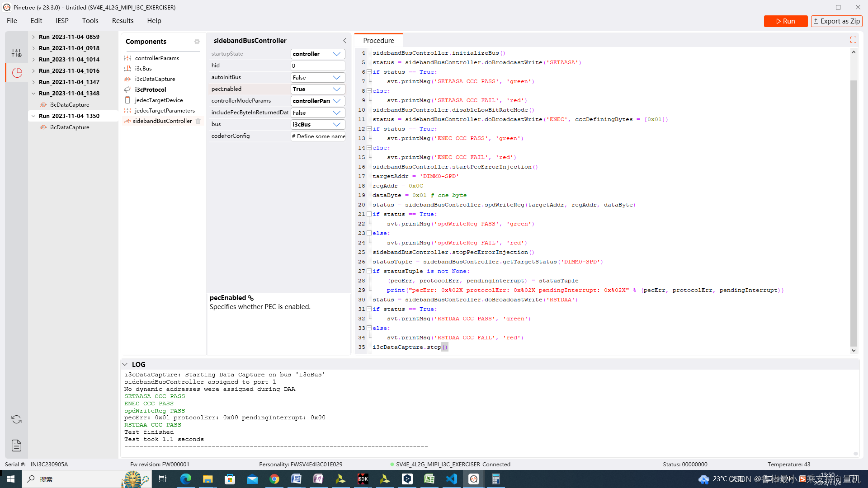Click the hid input field
Viewport: 868px width, 488px height.
point(318,66)
